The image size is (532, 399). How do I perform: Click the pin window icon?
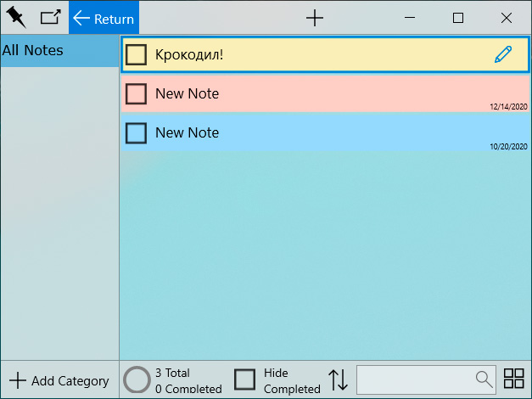tap(16, 17)
